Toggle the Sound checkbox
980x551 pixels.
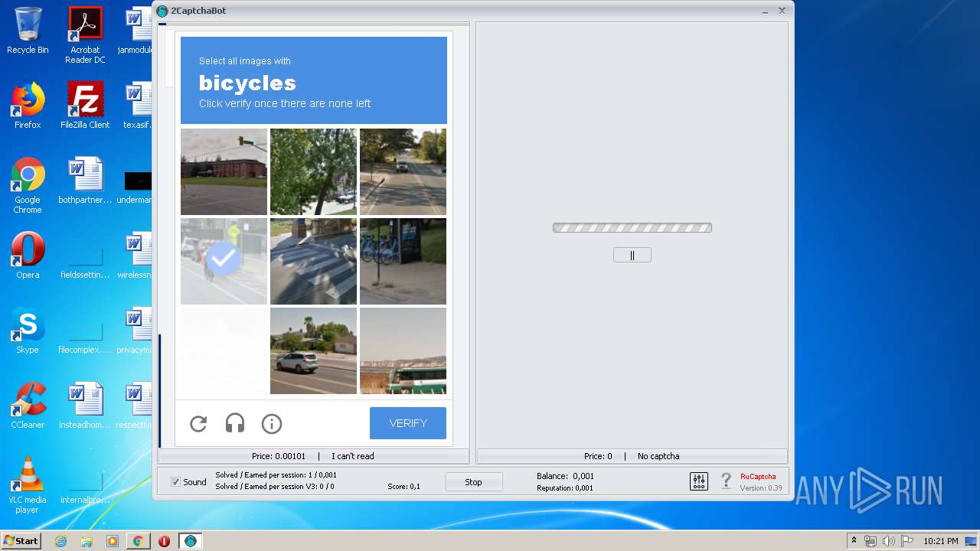tap(175, 482)
